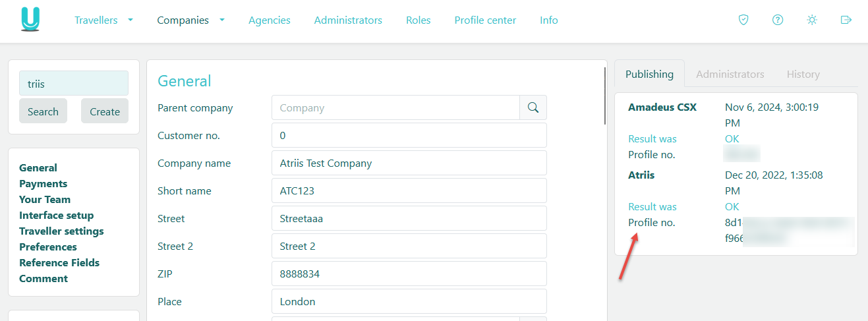Go to the Administrators page in the top navigation

click(348, 20)
